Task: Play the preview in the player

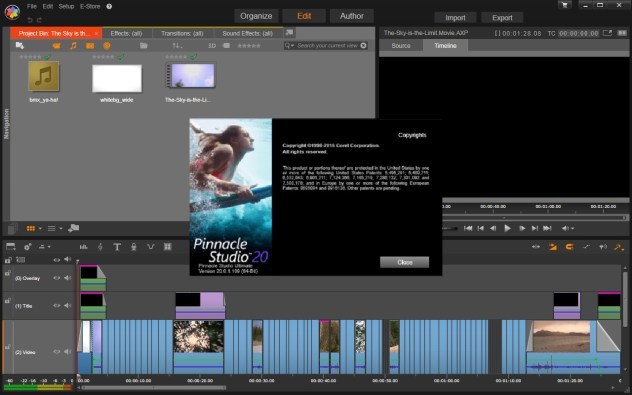Action: click(x=507, y=229)
